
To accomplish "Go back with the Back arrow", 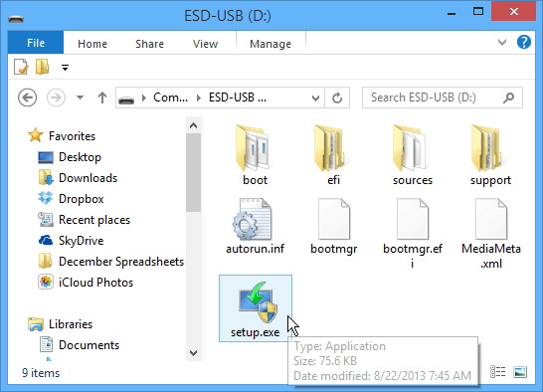I will click(28, 98).
